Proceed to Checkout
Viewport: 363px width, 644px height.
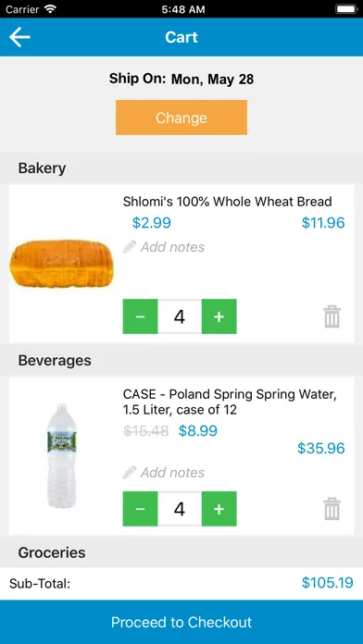pyautogui.click(x=181, y=622)
